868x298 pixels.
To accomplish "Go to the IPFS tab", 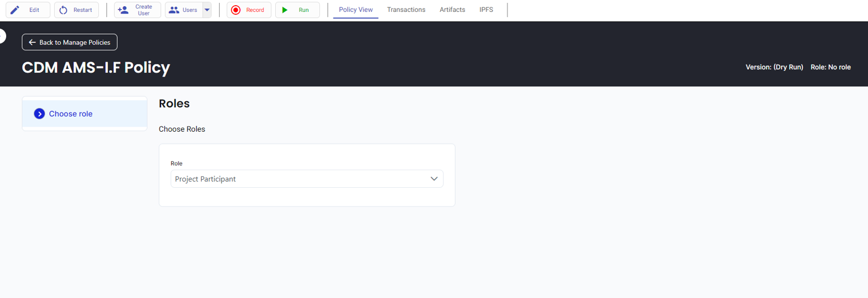I will coord(486,10).
